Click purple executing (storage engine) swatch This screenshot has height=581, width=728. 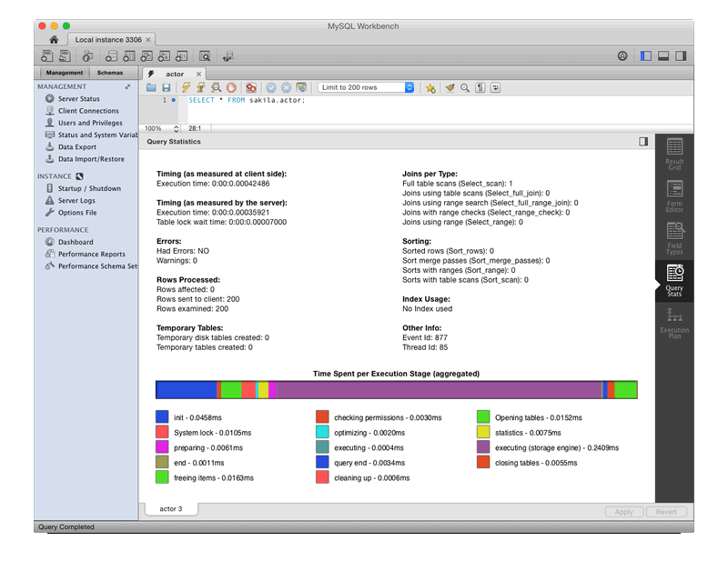click(483, 446)
